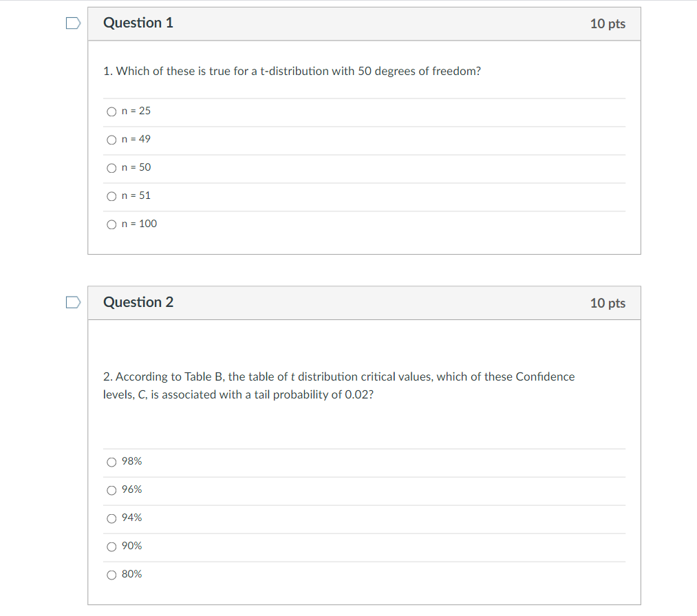Select the 96% confidence level option

[111, 489]
